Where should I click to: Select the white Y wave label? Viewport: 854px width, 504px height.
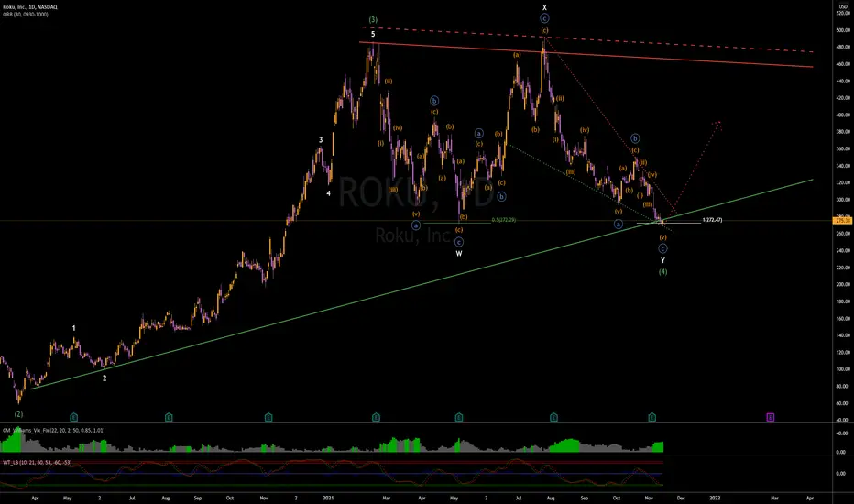click(x=662, y=260)
